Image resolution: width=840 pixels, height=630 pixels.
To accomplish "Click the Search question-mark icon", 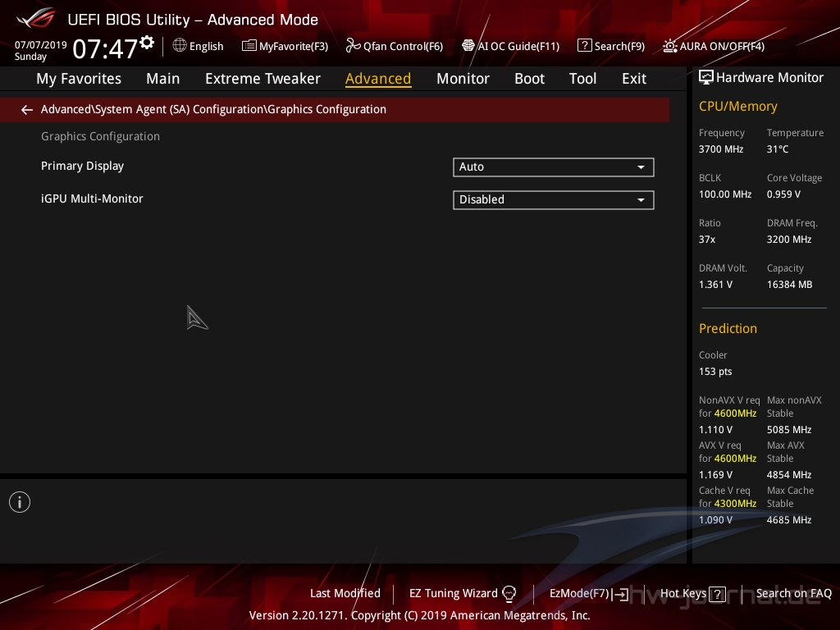I will click(x=584, y=46).
